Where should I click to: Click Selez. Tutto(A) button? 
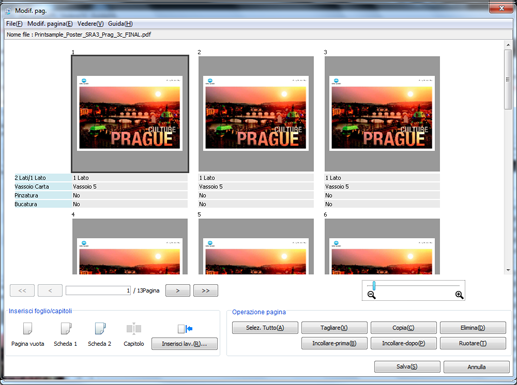point(265,328)
